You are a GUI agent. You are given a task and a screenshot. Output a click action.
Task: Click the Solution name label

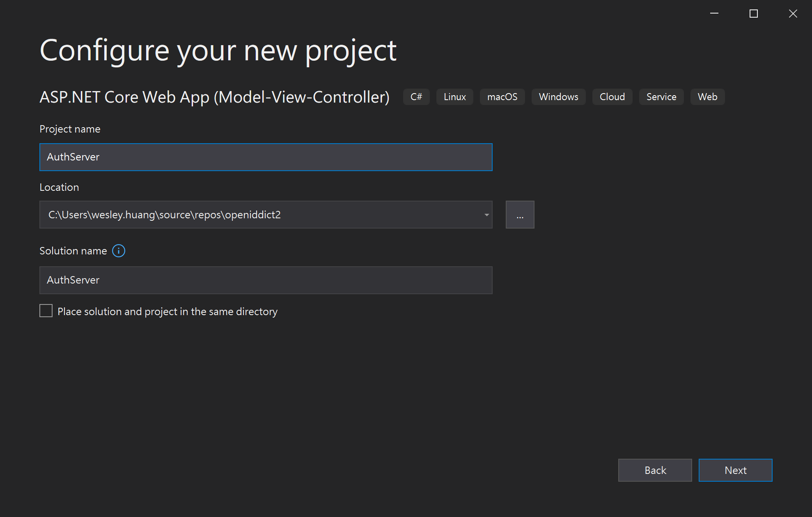click(x=73, y=251)
